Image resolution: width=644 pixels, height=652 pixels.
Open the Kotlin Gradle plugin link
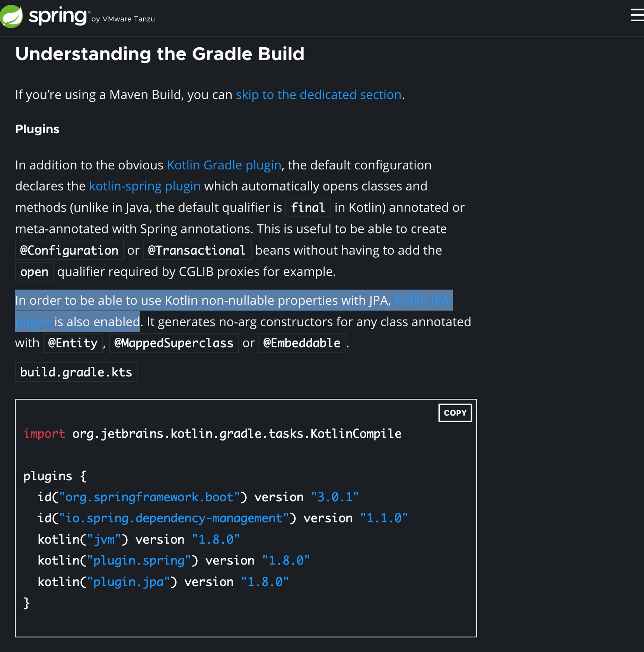224,165
